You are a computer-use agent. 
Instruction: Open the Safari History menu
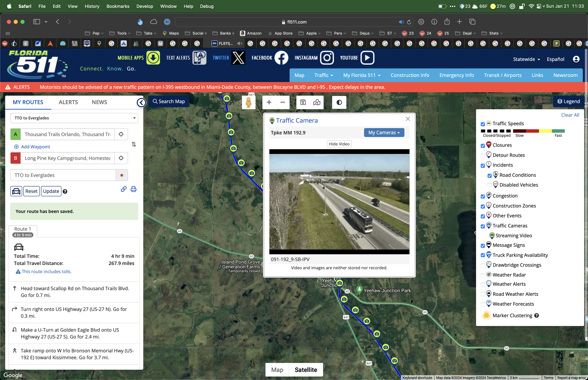coord(92,6)
